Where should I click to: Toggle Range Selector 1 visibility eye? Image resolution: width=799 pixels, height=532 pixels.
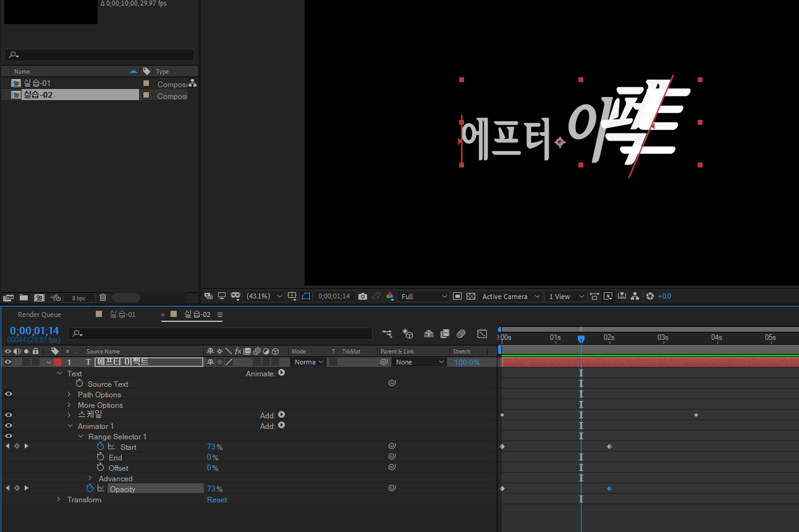pos(8,436)
